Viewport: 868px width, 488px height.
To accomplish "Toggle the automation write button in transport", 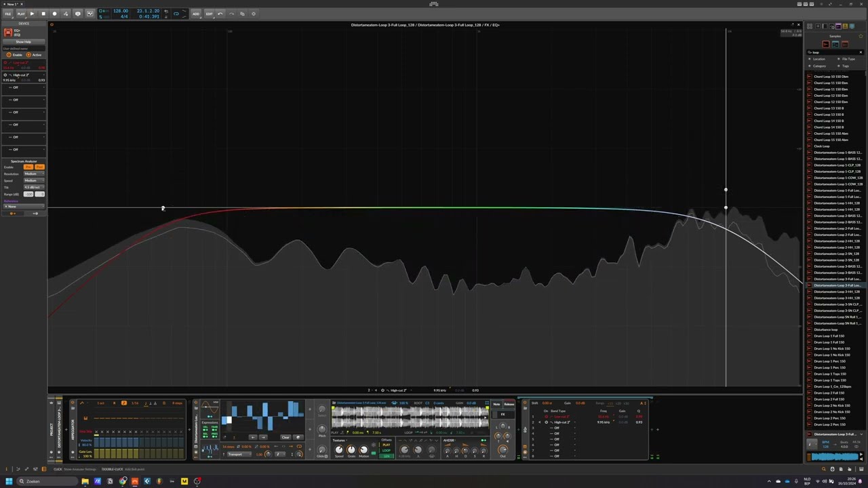I will click(x=66, y=14).
